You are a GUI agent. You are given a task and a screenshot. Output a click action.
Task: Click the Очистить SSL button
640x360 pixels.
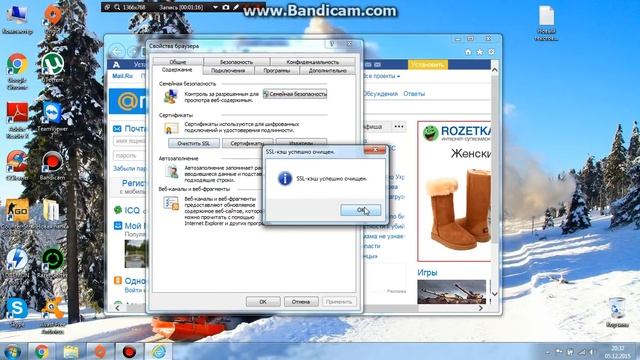point(193,143)
